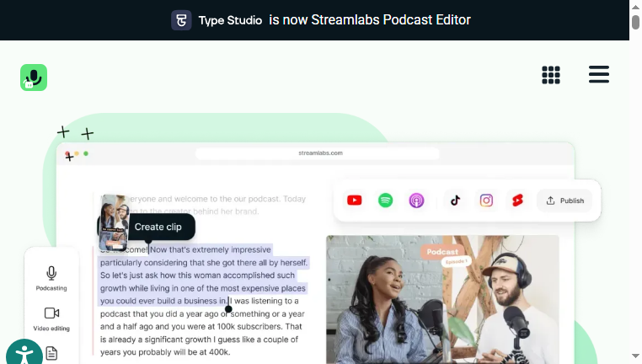The height and width of the screenshot is (364, 642).
Task: Click the document icon in the sidebar
Action: 51,353
